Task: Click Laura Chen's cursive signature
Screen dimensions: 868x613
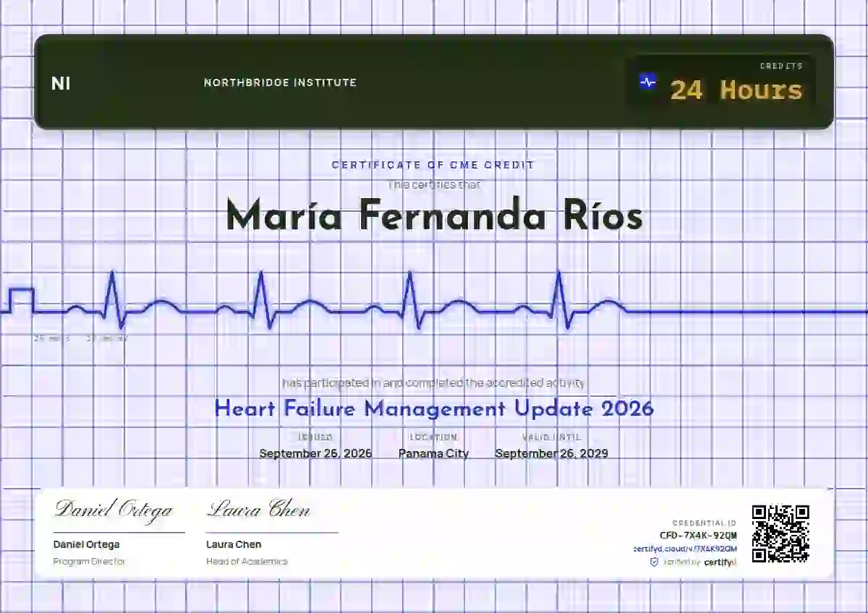Action: pyautogui.click(x=258, y=510)
